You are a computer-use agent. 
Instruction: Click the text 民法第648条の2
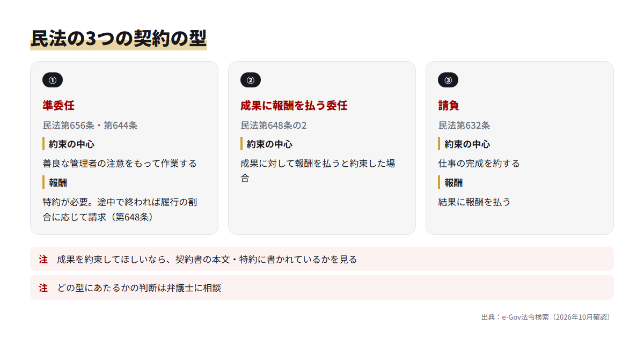[274, 125]
